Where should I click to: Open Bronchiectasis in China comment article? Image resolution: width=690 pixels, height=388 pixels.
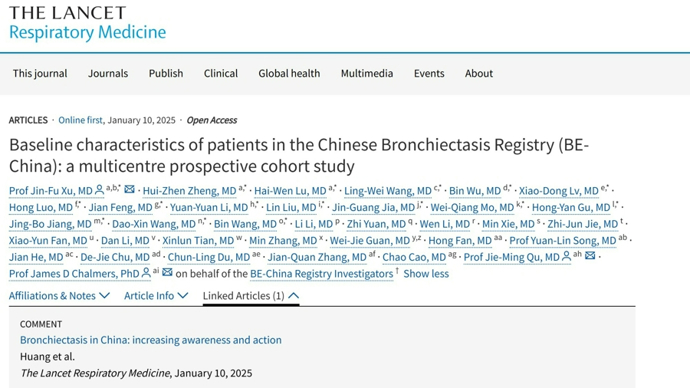coord(150,340)
